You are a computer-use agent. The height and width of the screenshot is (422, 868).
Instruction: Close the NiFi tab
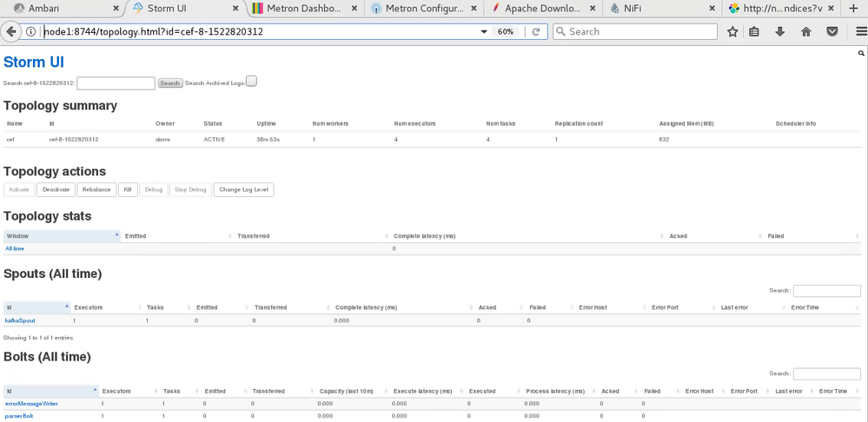coord(712,9)
